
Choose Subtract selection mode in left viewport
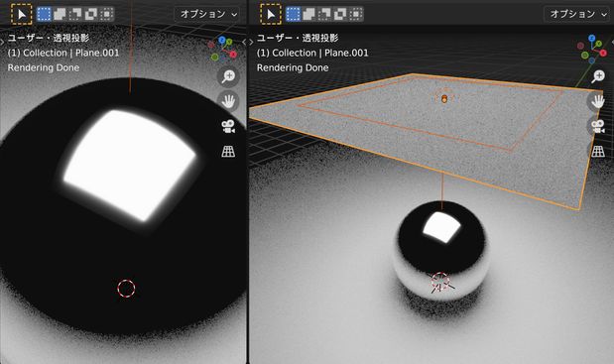(75, 14)
